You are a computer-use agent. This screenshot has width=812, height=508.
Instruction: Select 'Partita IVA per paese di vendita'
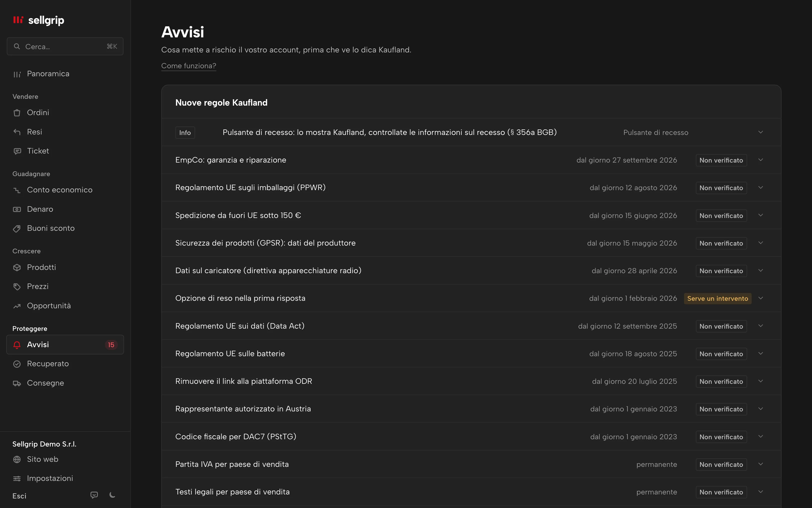pyautogui.click(x=232, y=464)
